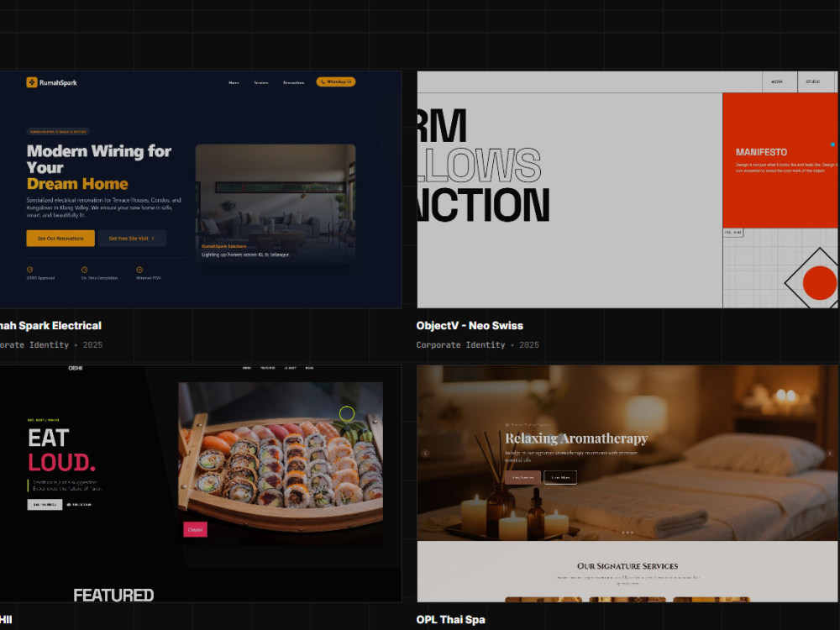The width and height of the screenshot is (840, 630).
Task: Open the sushi boat EAT LOUD project thumbnail
Action: click(201, 484)
